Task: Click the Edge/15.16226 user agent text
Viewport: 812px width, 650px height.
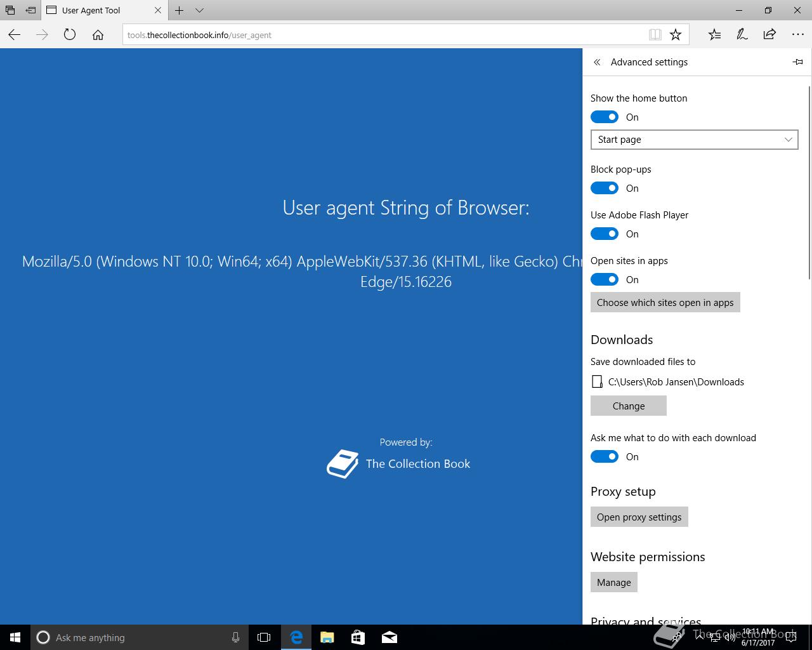Action: click(x=406, y=282)
